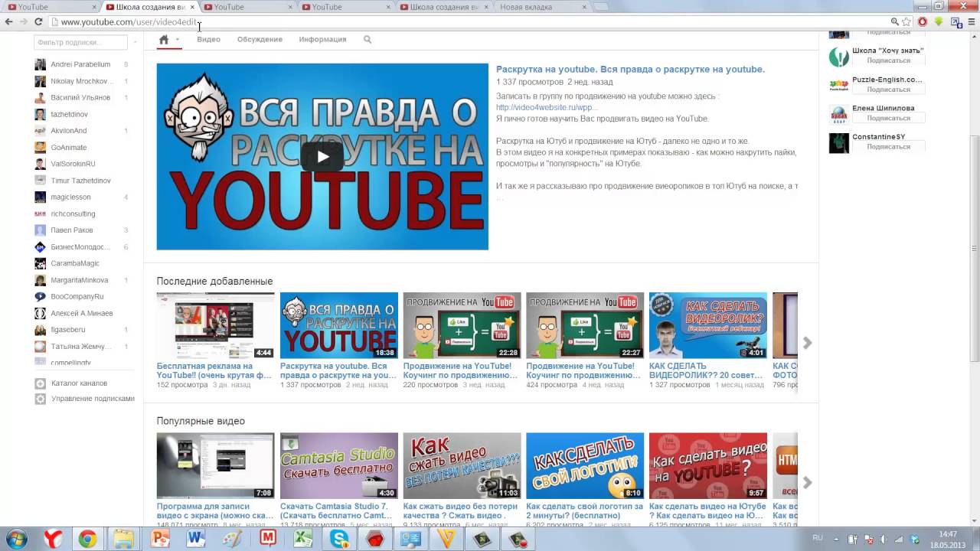Viewport: 980px width, 551px height.
Task: Select the Алексей А Минаев subscription
Action: point(81,313)
